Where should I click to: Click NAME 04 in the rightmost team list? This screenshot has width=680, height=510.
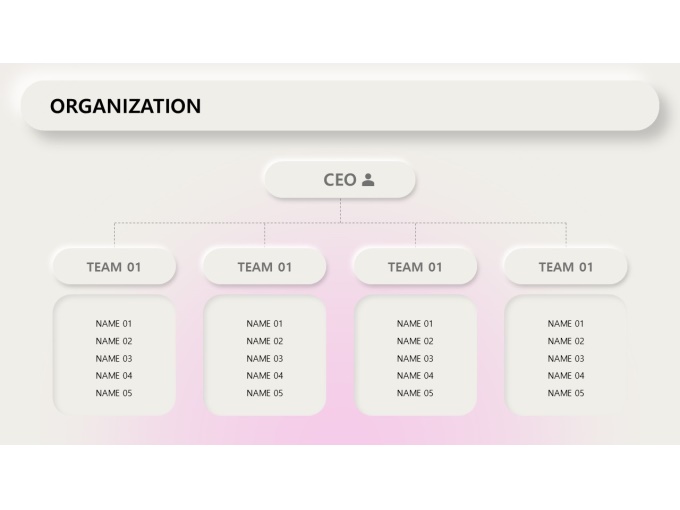coord(565,376)
